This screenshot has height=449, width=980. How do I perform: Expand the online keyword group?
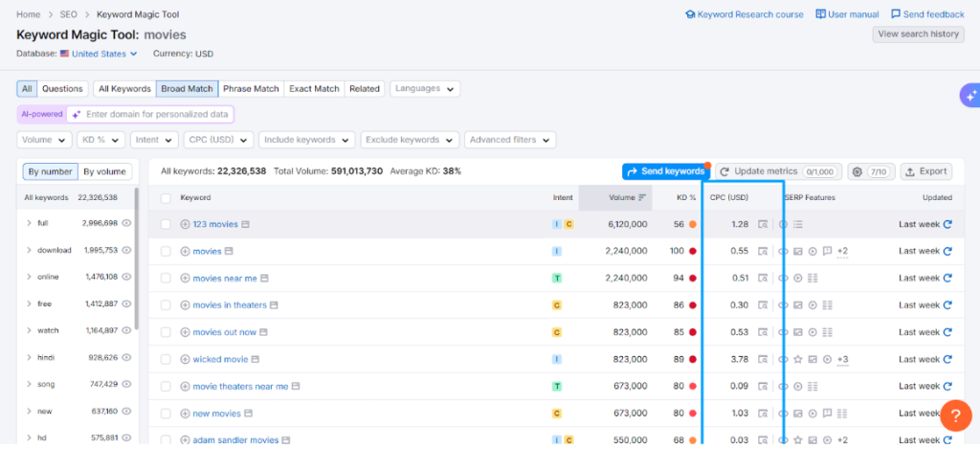[x=29, y=277]
